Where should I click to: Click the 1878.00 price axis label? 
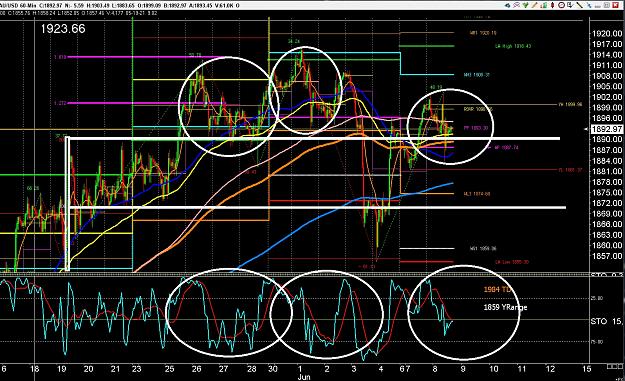[607, 182]
